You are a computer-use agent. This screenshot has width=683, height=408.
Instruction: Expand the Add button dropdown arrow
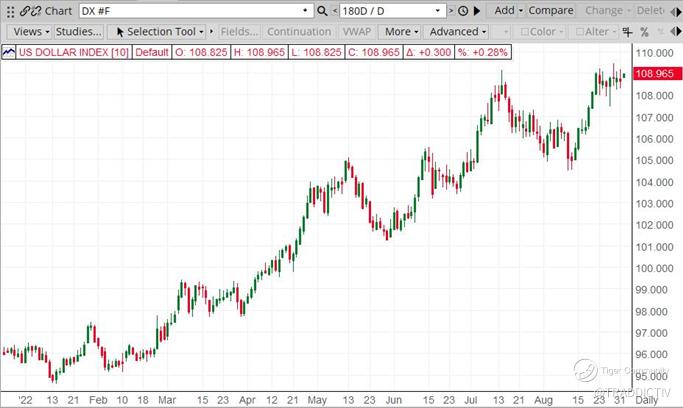click(x=521, y=11)
